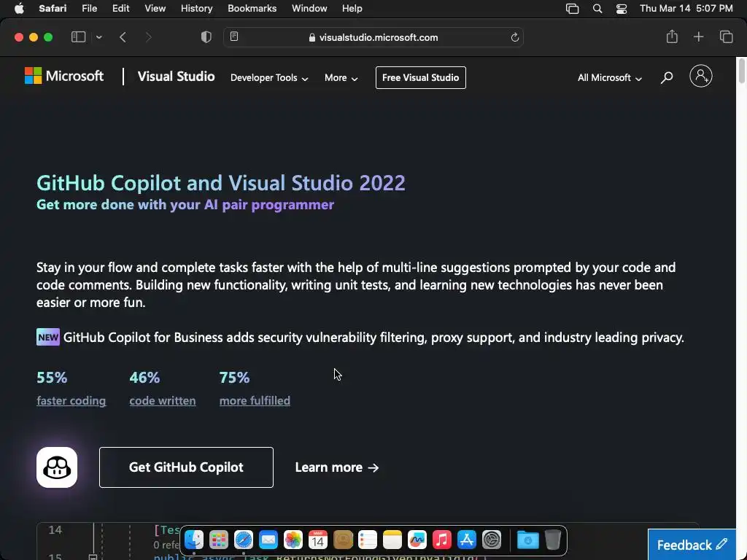Open the faster coding link

tap(71, 401)
